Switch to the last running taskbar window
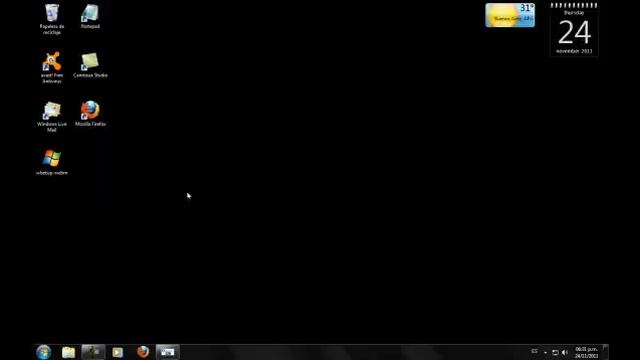The image size is (640, 360). (x=167, y=352)
